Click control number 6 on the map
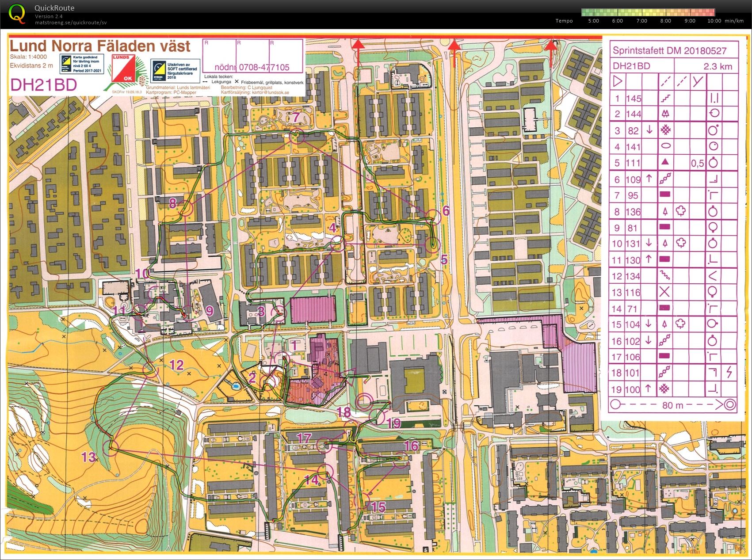Image resolution: width=752 pixels, height=560 pixels. click(x=446, y=211)
